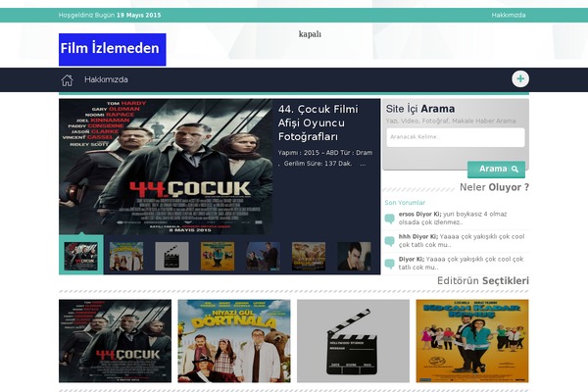Click the Neler Oluyor ? heading
This screenshot has height=392, width=588.
494,187
